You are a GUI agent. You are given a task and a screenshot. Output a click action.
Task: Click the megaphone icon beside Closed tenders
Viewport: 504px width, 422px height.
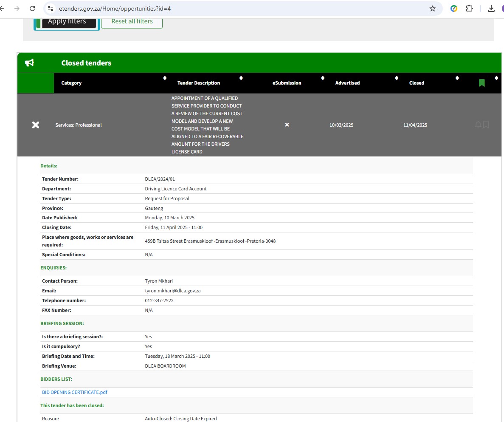(29, 63)
